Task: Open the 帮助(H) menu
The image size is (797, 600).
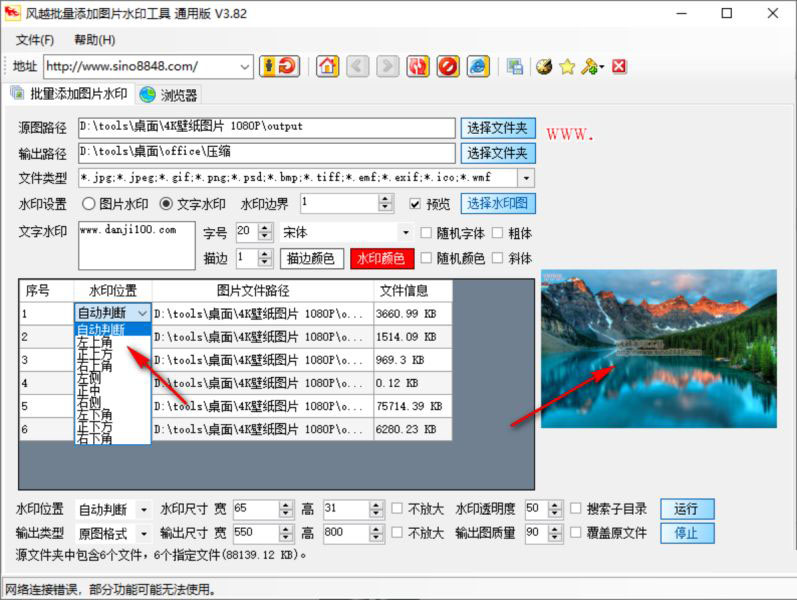Action: [95, 40]
